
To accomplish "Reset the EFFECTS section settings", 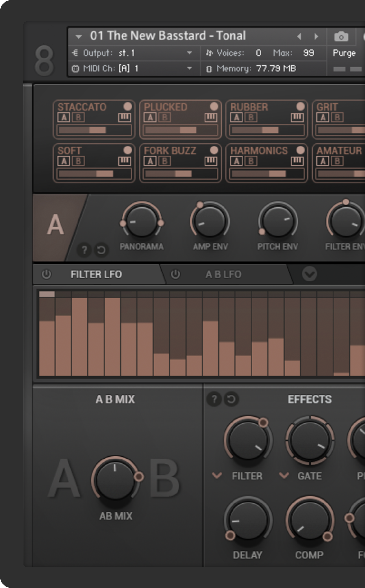I will [231, 399].
